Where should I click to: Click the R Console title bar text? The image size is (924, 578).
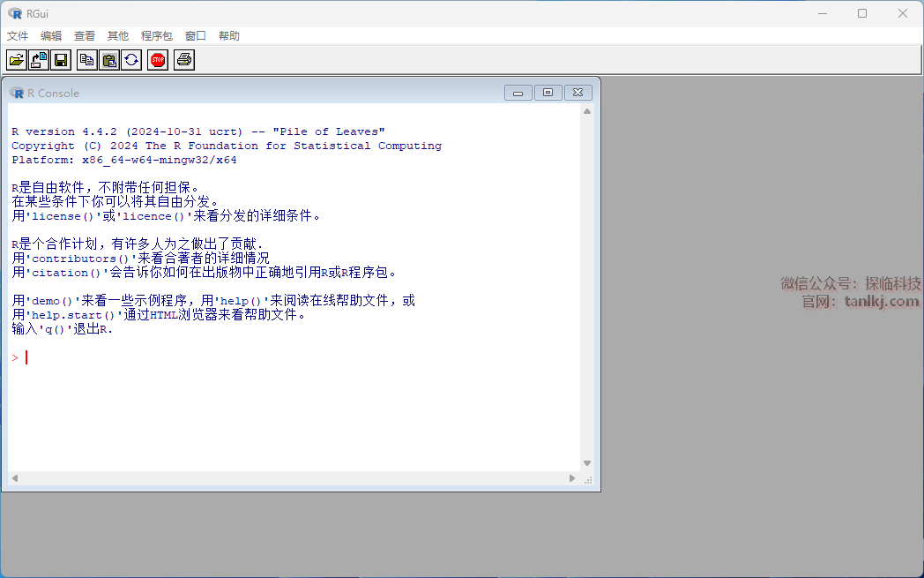pyautogui.click(x=53, y=94)
